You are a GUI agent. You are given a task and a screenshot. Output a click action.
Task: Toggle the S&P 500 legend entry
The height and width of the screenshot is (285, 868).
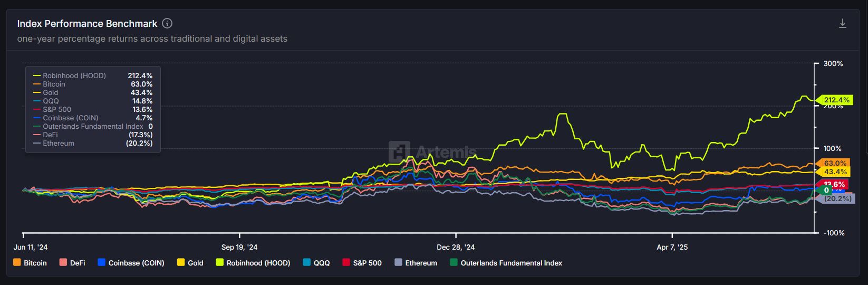362,263
